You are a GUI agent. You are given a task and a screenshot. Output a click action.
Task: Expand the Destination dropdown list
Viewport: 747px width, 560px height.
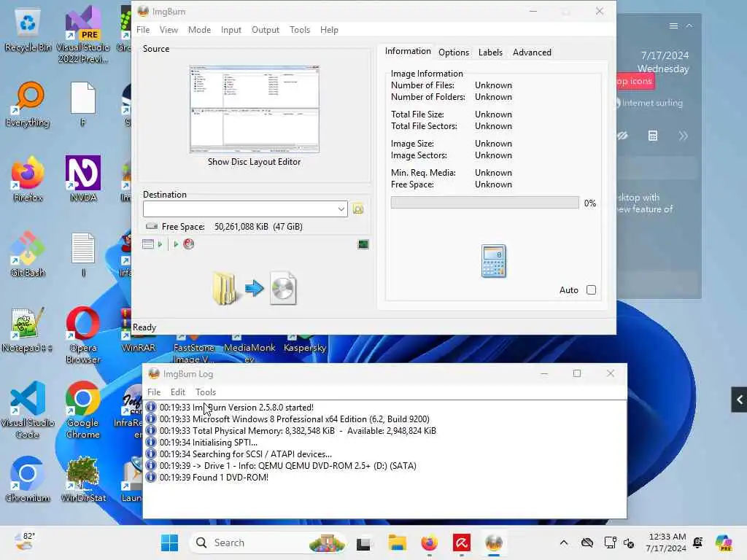[x=341, y=209]
